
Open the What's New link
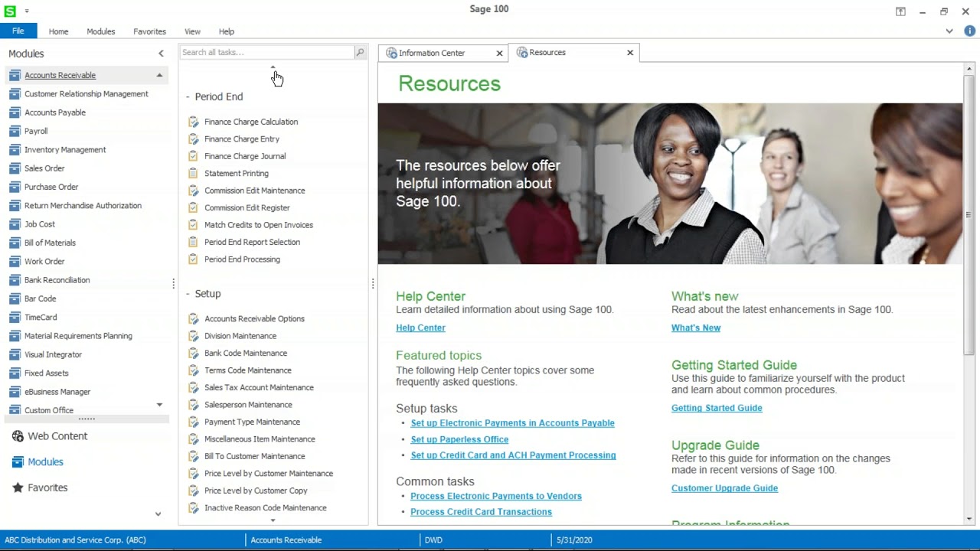pyautogui.click(x=696, y=328)
